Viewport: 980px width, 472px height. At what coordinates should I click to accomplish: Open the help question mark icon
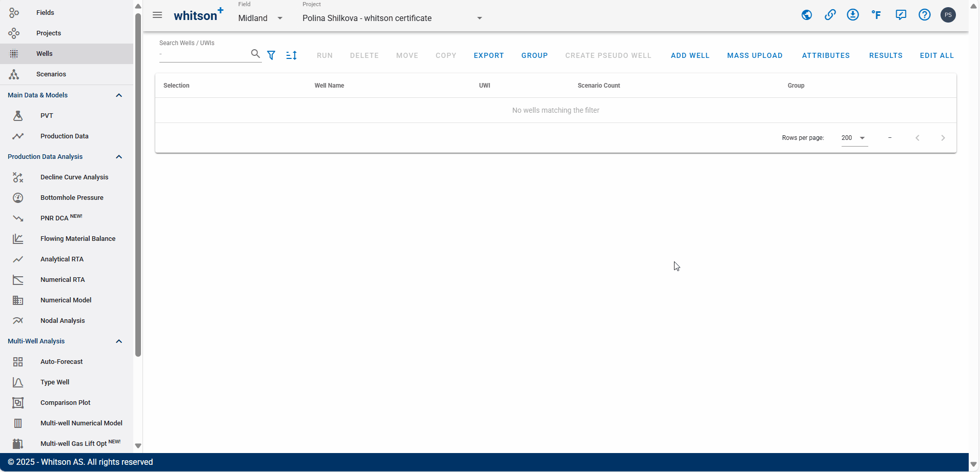tap(924, 15)
